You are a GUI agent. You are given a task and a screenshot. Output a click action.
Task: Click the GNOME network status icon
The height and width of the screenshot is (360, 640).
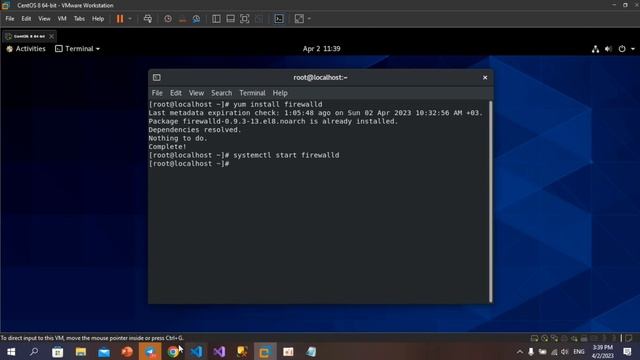[596, 49]
